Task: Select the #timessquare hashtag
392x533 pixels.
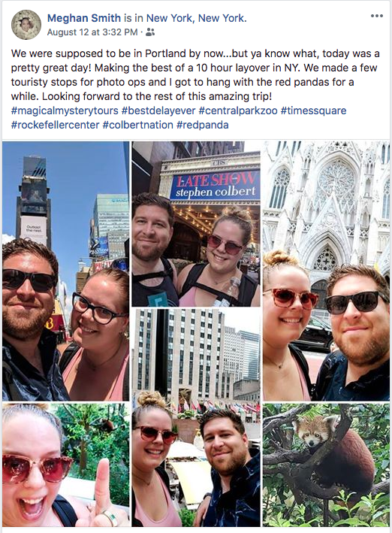Action: (x=314, y=111)
